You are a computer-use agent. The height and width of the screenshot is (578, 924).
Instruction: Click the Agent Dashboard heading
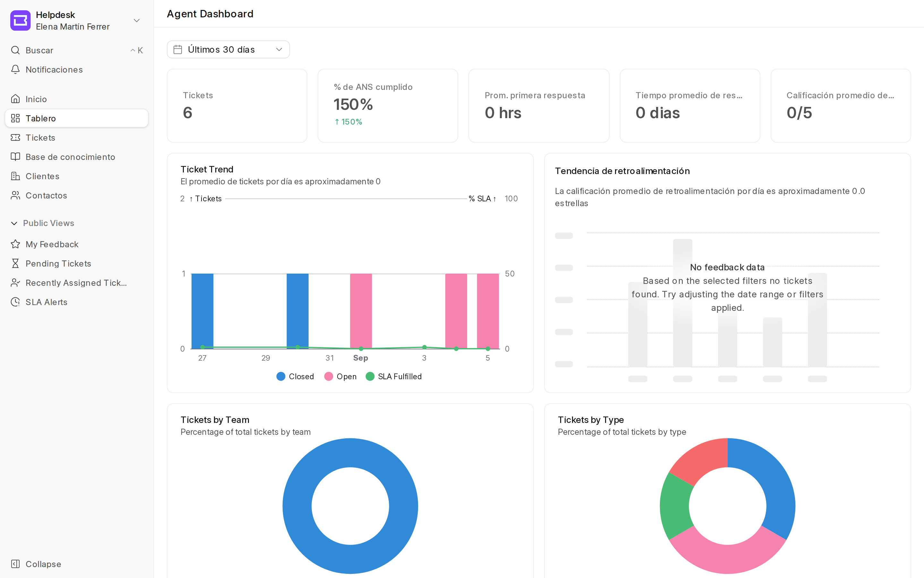point(210,14)
